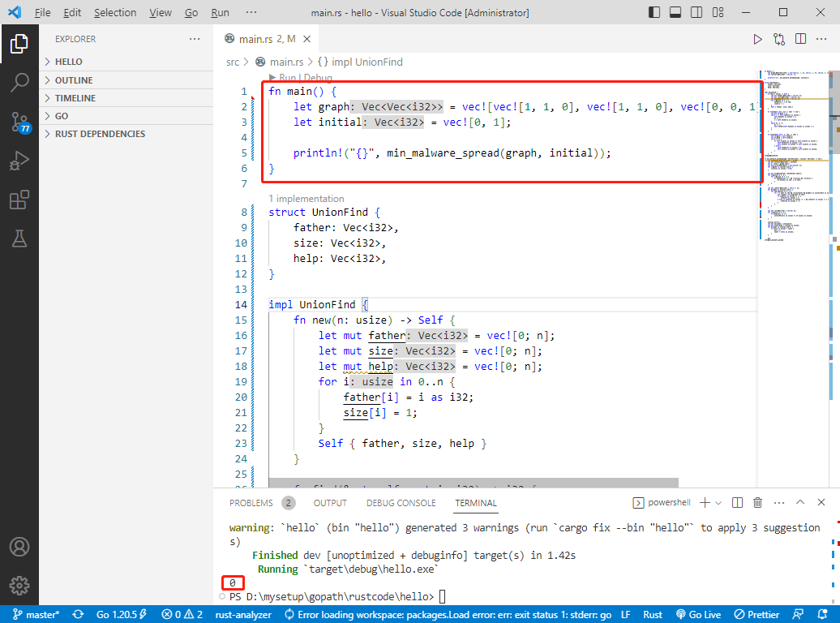Expand the OUTLINE section
The image size is (840, 623).
tap(126, 80)
